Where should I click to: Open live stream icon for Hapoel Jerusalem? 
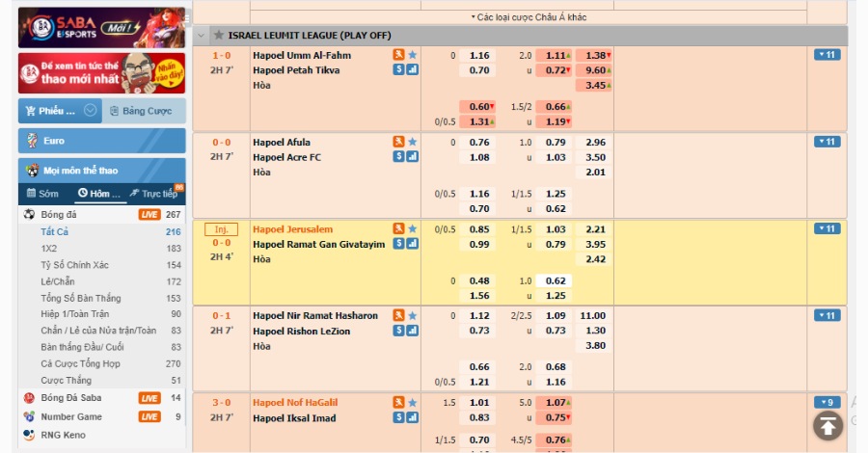(x=398, y=228)
